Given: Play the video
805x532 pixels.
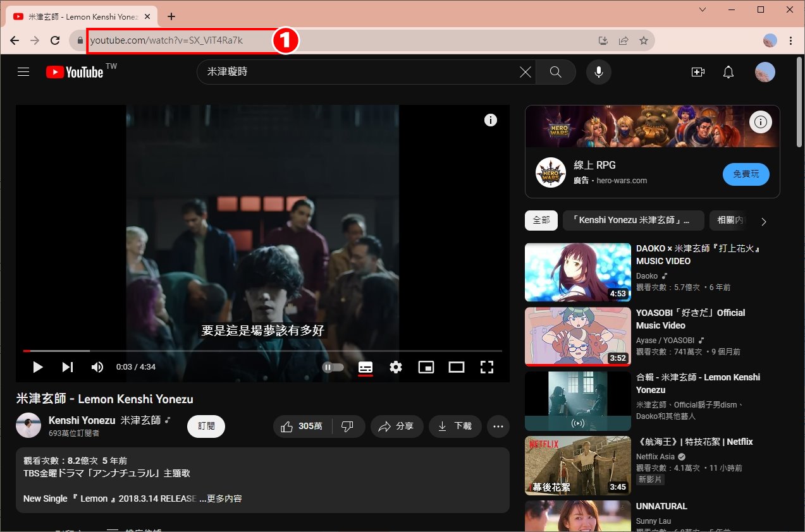Looking at the screenshot, I should [38, 367].
